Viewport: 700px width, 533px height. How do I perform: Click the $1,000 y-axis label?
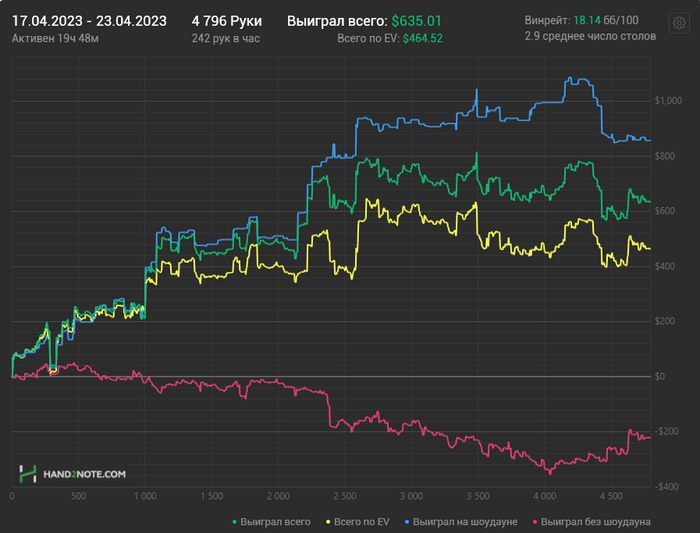coord(666,100)
